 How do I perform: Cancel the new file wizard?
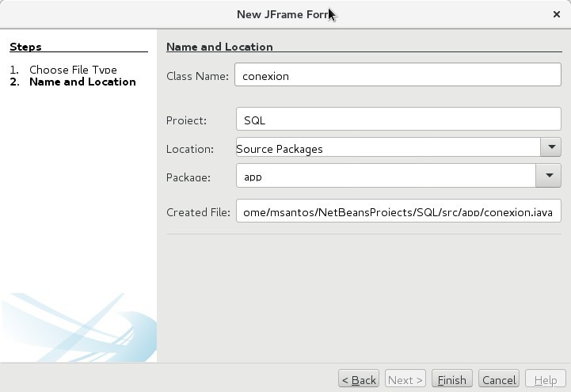point(499,380)
